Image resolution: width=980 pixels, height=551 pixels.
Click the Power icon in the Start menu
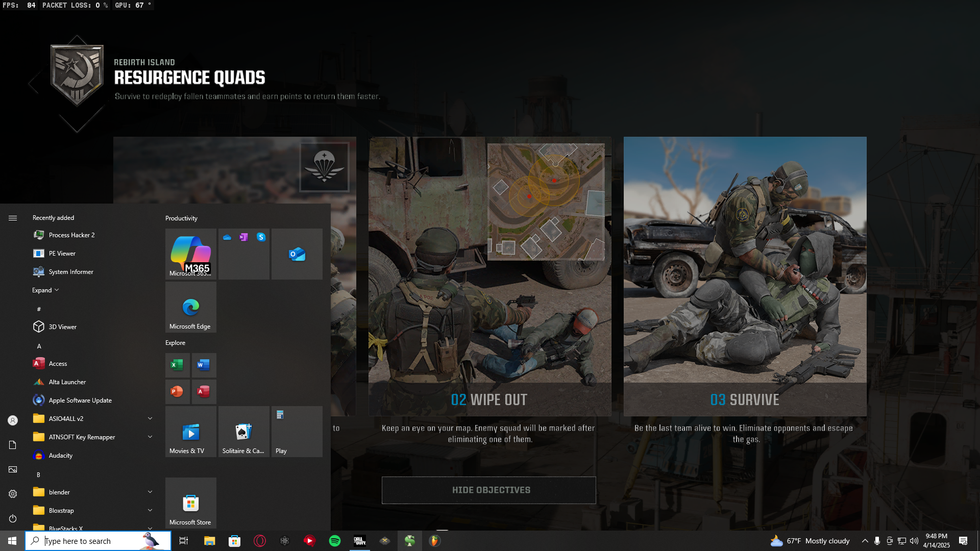(x=13, y=518)
